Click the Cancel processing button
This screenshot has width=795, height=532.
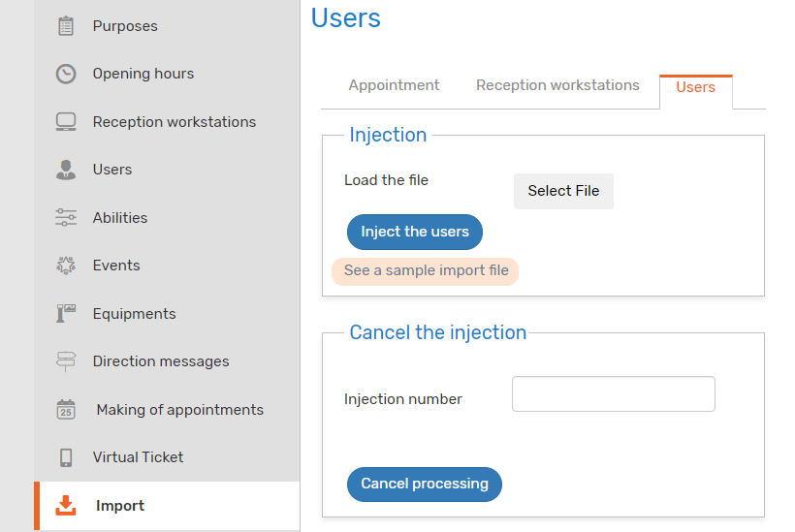pyautogui.click(x=424, y=484)
